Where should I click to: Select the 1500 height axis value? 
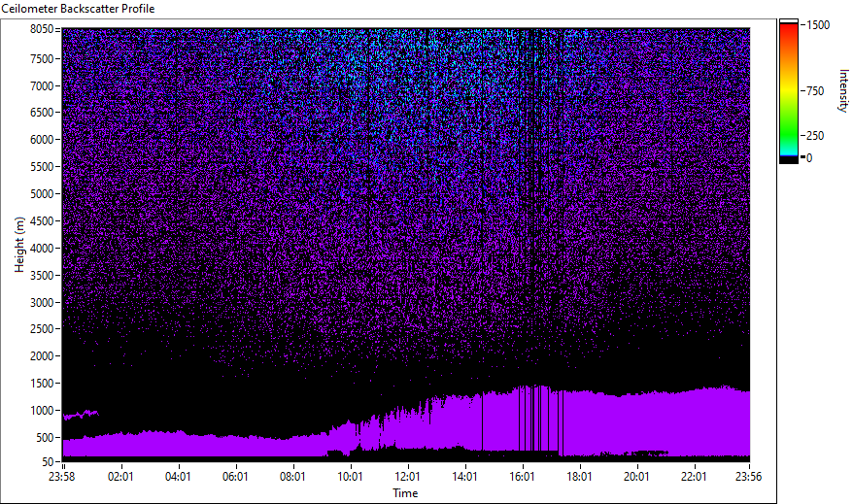tap(42, 384)
